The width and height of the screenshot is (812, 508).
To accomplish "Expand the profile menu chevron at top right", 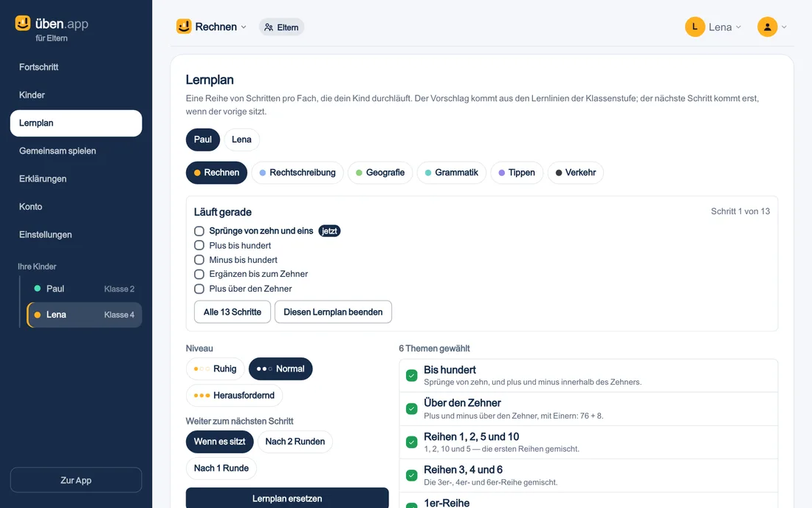I will coord(784,27).
